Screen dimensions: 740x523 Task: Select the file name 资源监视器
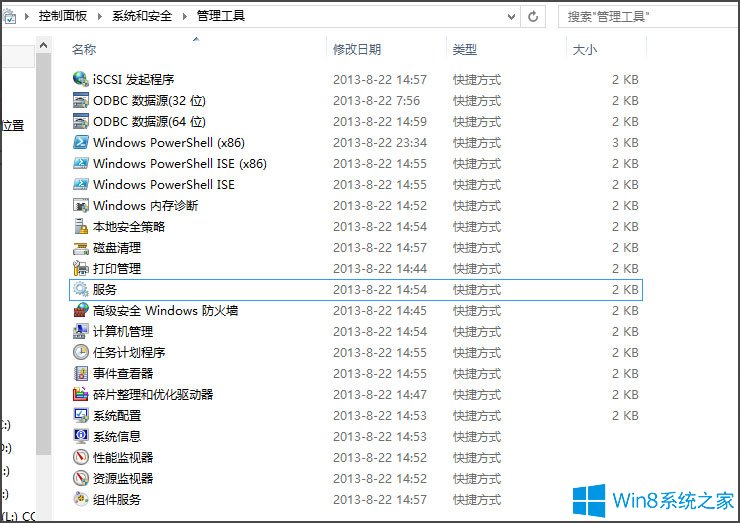click(x=123, y=479)
